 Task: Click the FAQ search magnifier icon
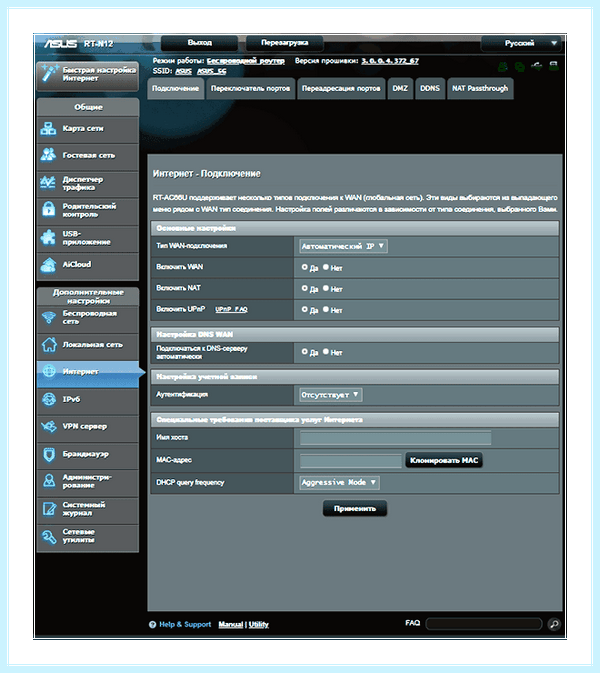(x=554, y=624)
